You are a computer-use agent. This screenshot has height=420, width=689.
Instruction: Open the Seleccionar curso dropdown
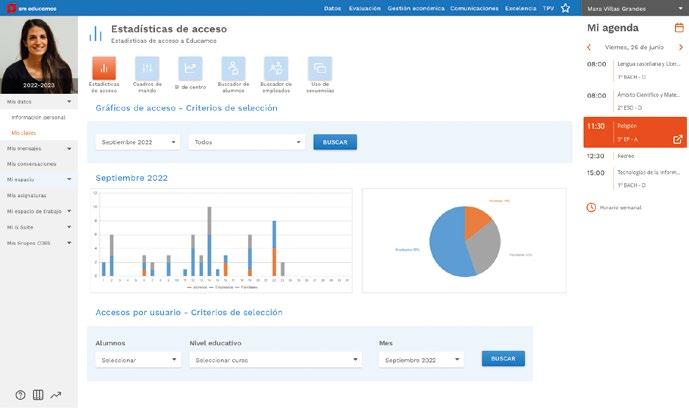276,360
